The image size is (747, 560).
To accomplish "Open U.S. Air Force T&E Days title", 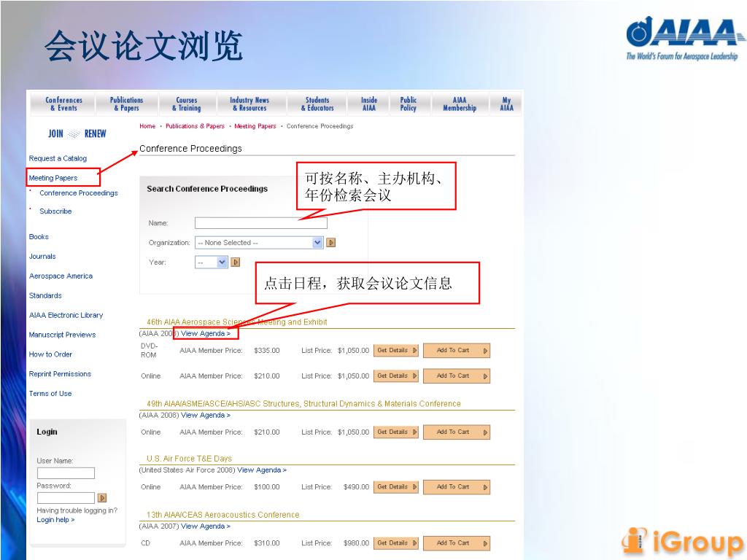I will [189, 459].
